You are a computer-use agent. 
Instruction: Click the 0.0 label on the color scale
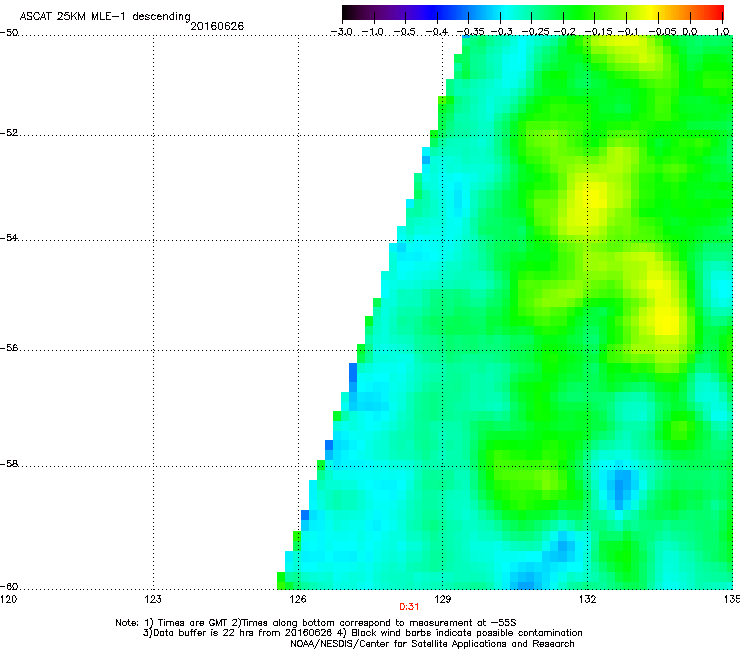[x=690, y=32]
